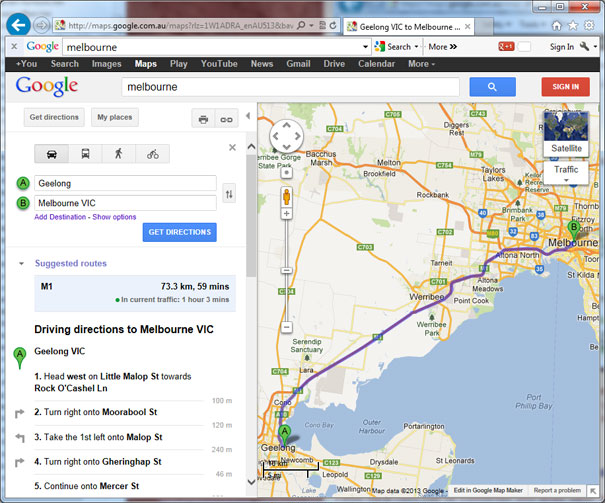Image resolution: width=605 pixels, height=503 pixels.
Task: Open browser tools gear icon
Action: (x=589, y=26)
